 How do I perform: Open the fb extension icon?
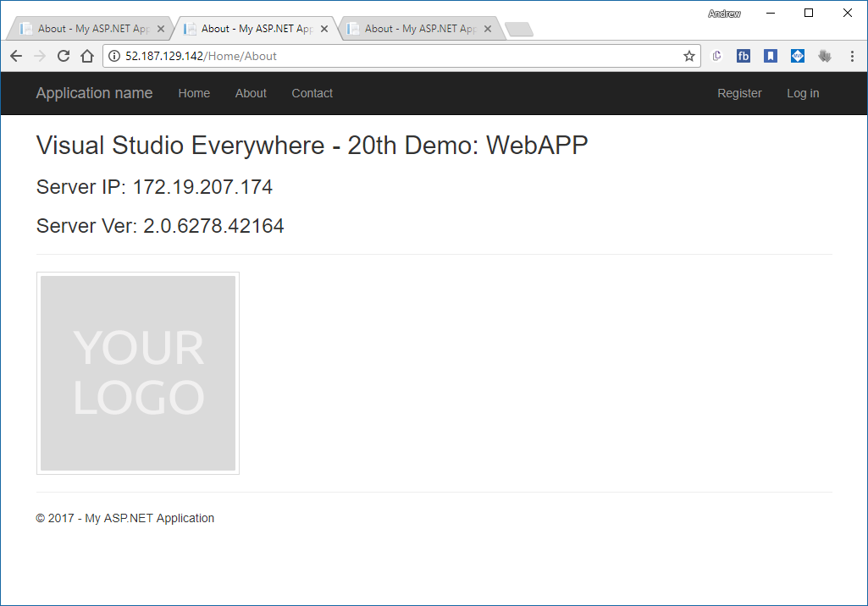pyautogui.click(x=744, y=56)
